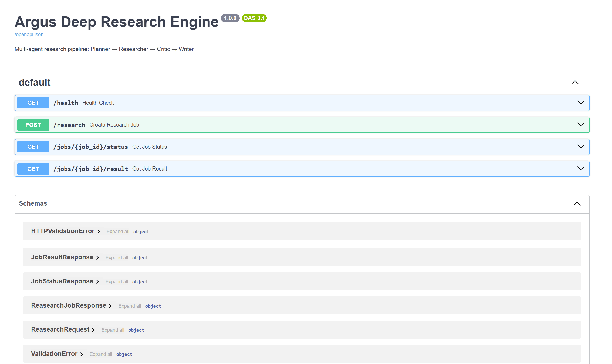Click the OAS 3.1 badge
This screenshot has height=364, width=612.
coord(254,18)
